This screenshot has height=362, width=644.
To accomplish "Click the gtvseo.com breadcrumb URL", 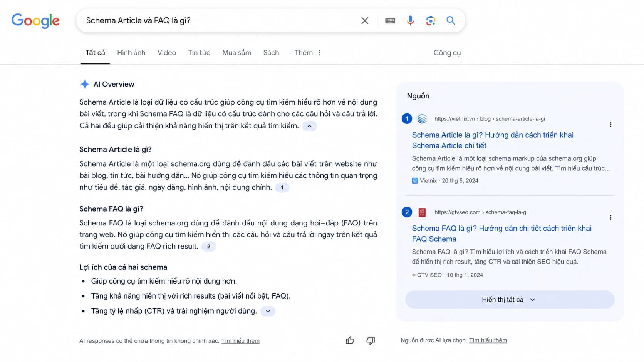I will pos(481,212).
